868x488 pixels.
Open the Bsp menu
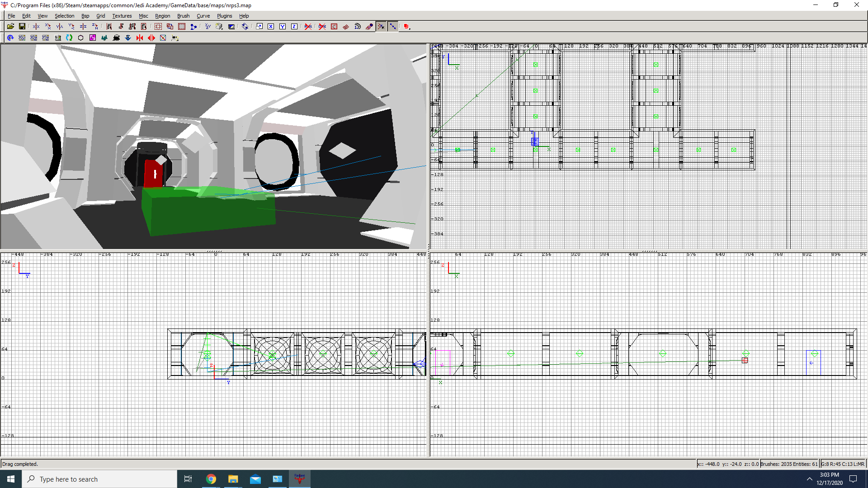coord(85,16)
